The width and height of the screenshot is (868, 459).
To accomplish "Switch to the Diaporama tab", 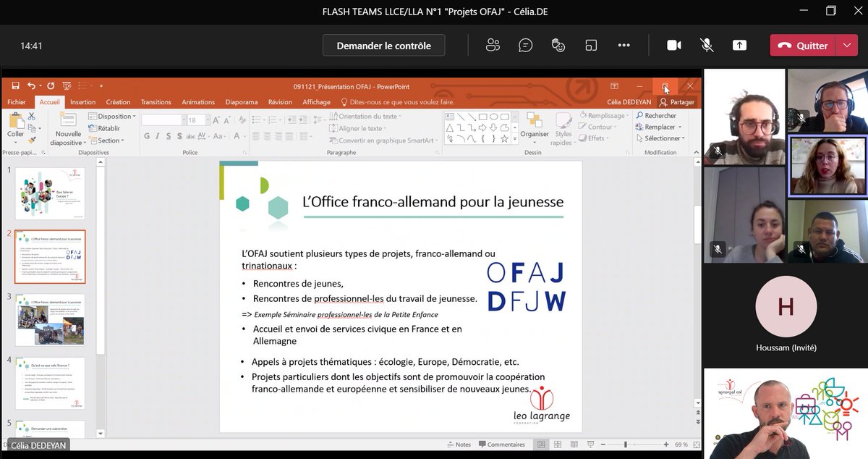I will tap(242, 102).
